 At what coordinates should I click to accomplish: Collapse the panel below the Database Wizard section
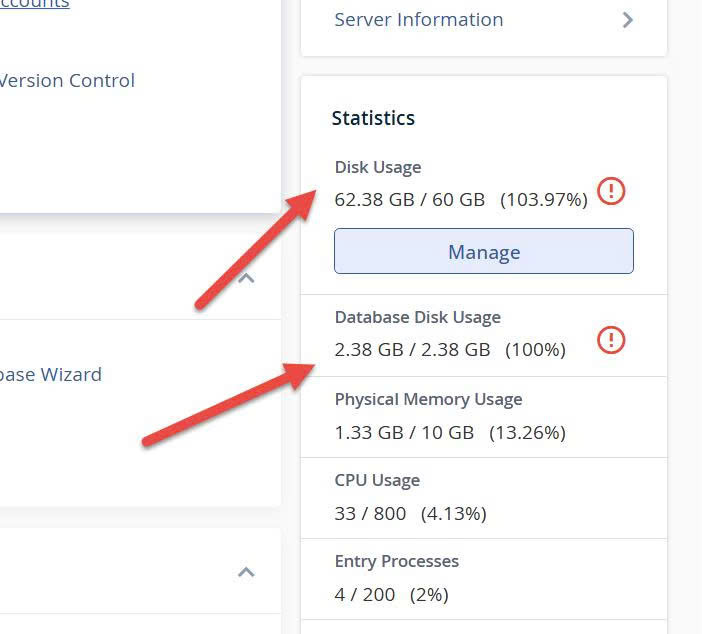[246, 572]
